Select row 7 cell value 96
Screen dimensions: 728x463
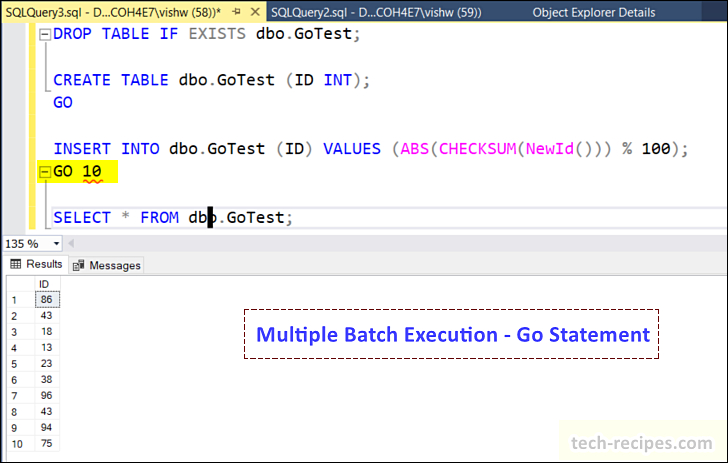[x=47, y=396]
